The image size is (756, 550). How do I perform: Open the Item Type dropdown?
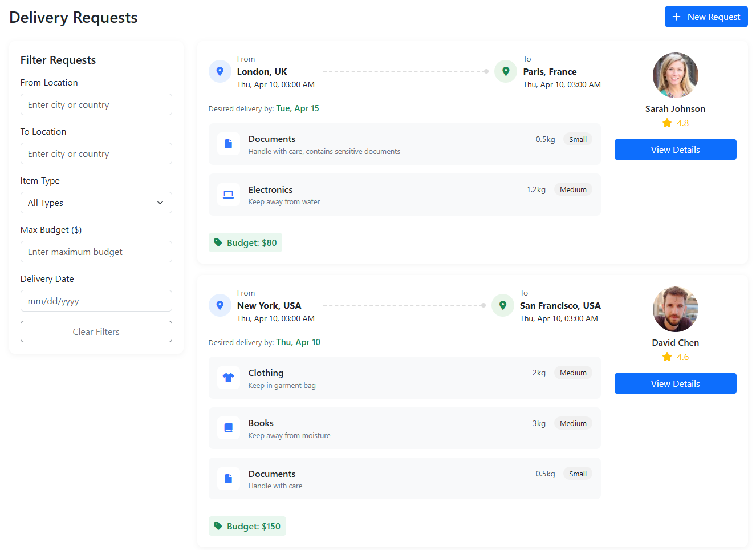[96, 203]
